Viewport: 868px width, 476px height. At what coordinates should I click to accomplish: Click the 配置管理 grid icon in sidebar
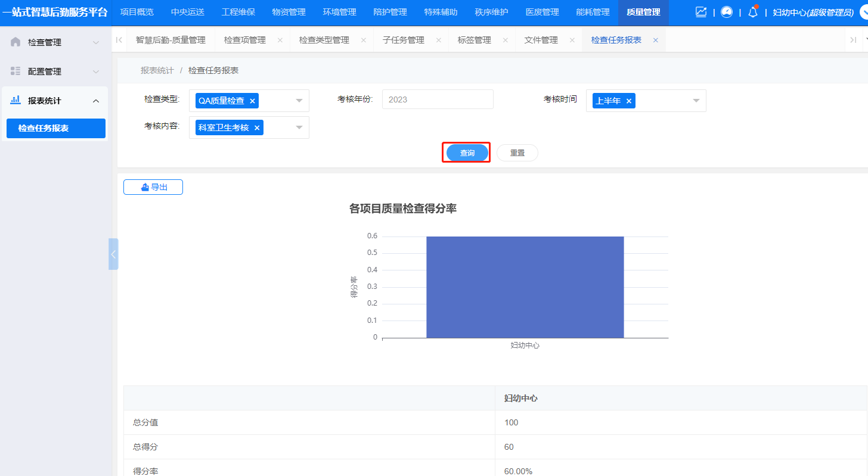(15, 71)
